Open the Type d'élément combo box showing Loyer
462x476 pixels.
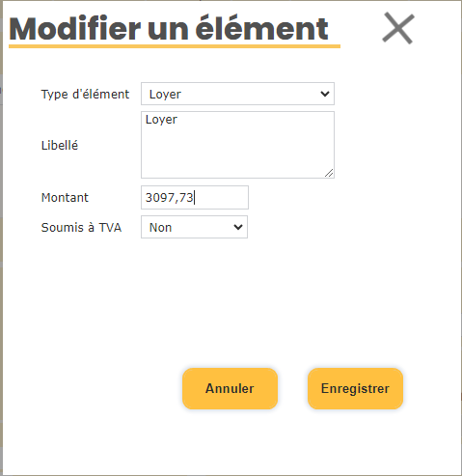tap(237, 94)
